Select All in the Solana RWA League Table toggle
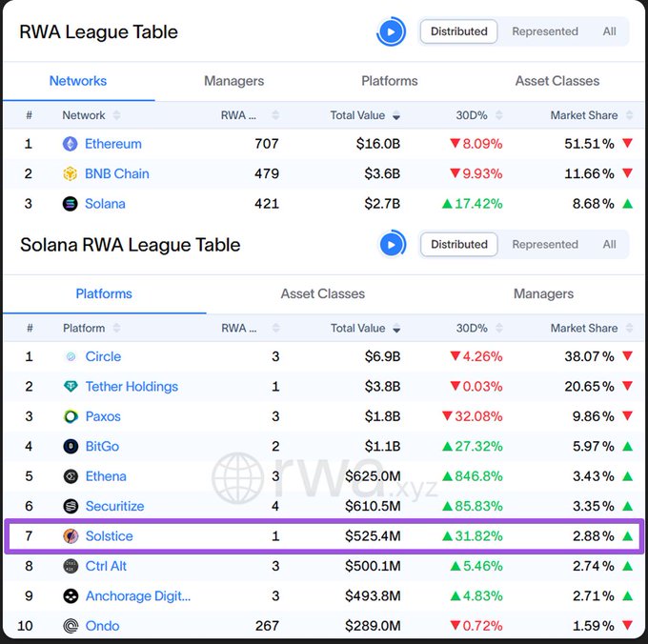 [x=609, y=244]
